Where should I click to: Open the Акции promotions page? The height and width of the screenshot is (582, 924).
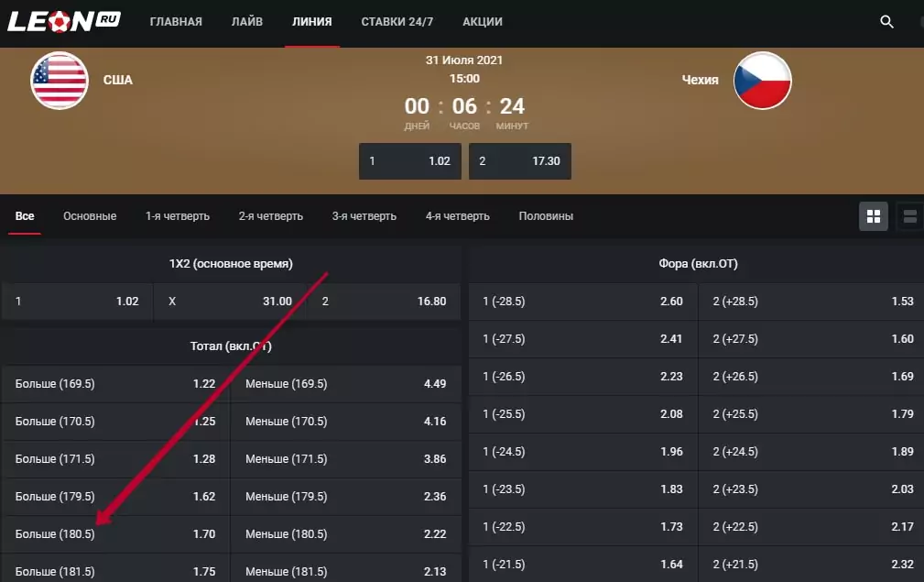(483, 22)
